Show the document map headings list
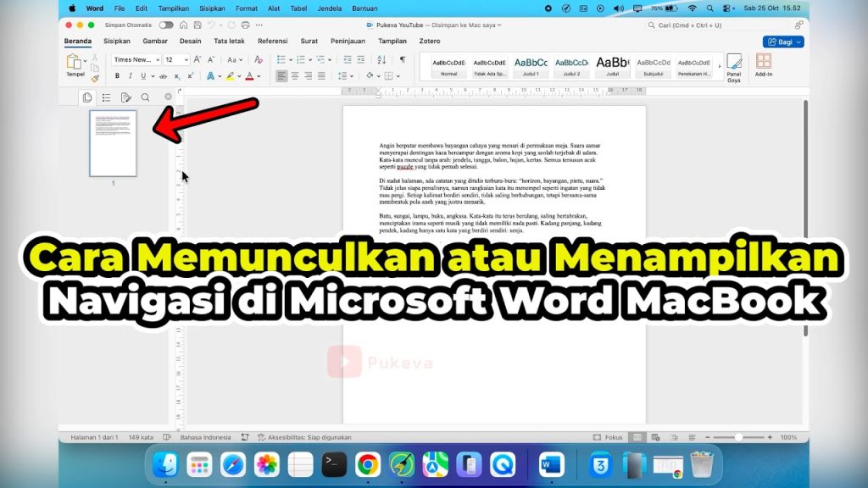 point(106,97)
